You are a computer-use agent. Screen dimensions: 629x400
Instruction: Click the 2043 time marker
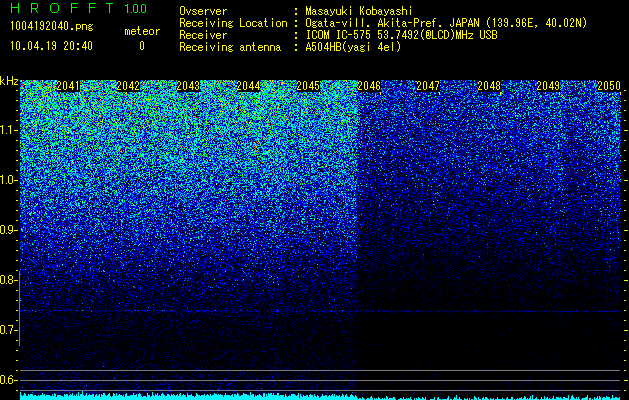pyautogui.click(x=188, y=86)
